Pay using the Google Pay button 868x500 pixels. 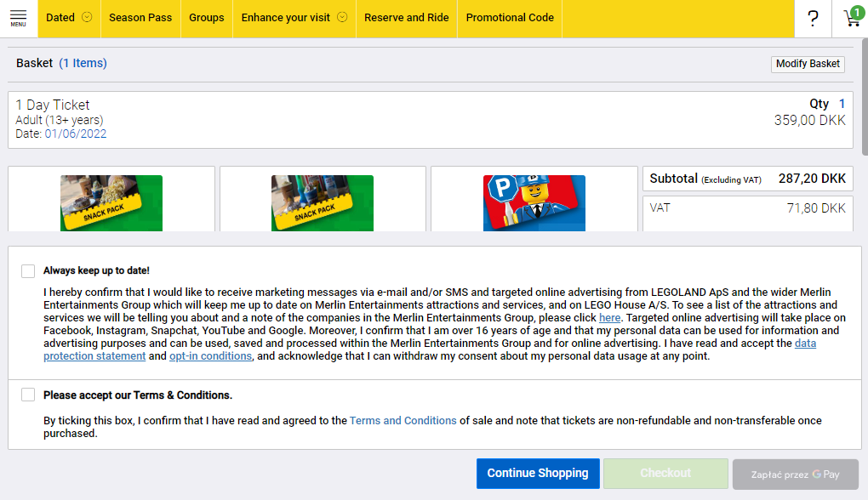795,474
